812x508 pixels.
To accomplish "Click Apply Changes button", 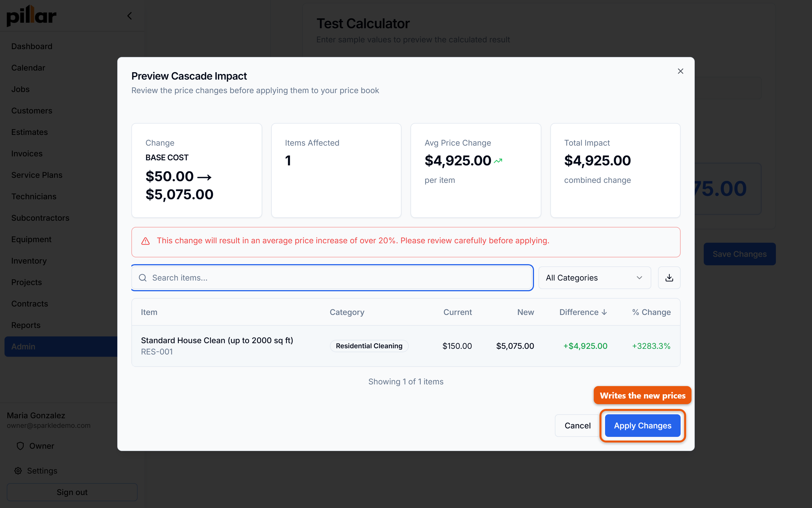I will (x=643, y=425).
